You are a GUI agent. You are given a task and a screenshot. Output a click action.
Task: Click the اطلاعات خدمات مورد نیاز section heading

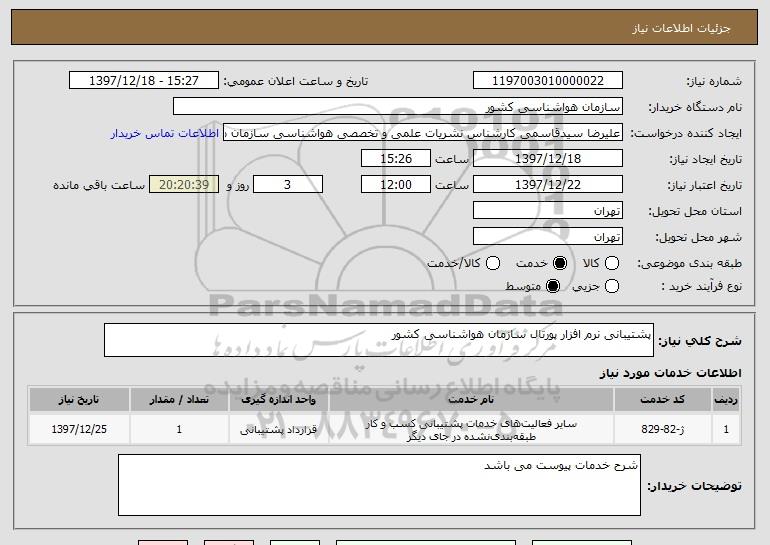click(670, 373)
